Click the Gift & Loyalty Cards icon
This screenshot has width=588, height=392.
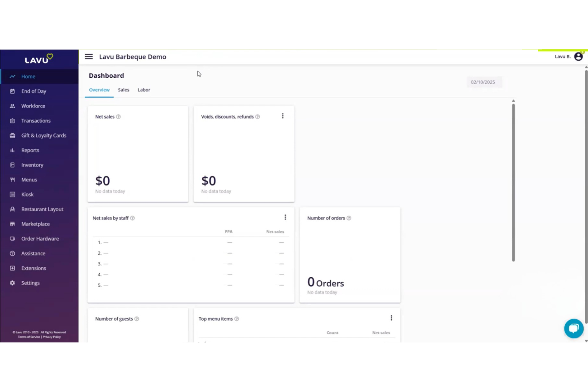[12, 135]
